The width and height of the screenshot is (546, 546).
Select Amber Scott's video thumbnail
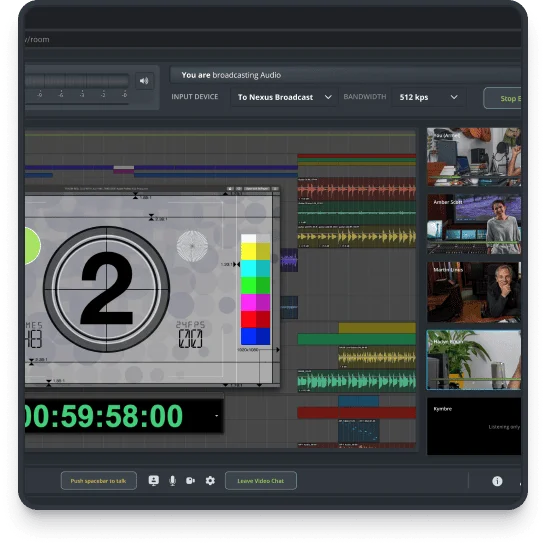tap(474, 224)
